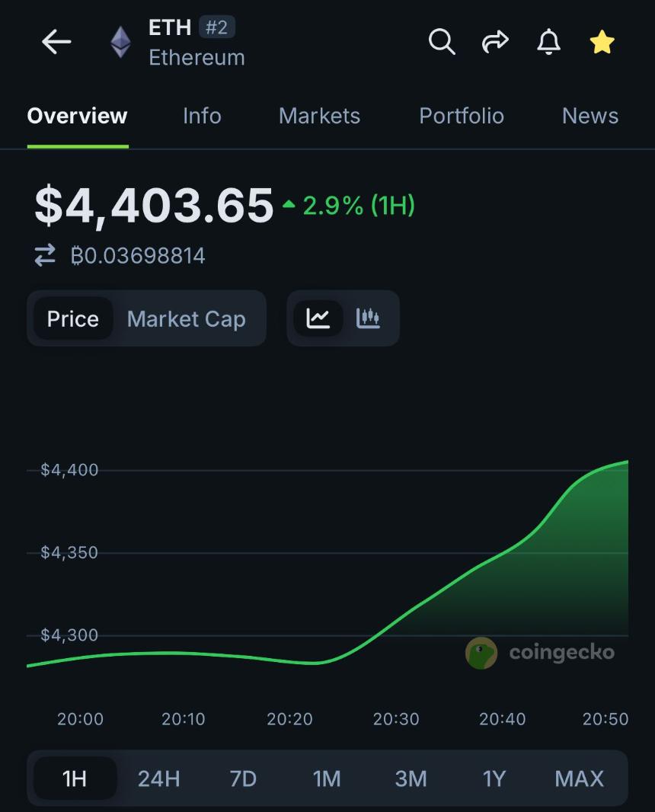
Task: Open the Info tab
Action: (x=202, y=116)
